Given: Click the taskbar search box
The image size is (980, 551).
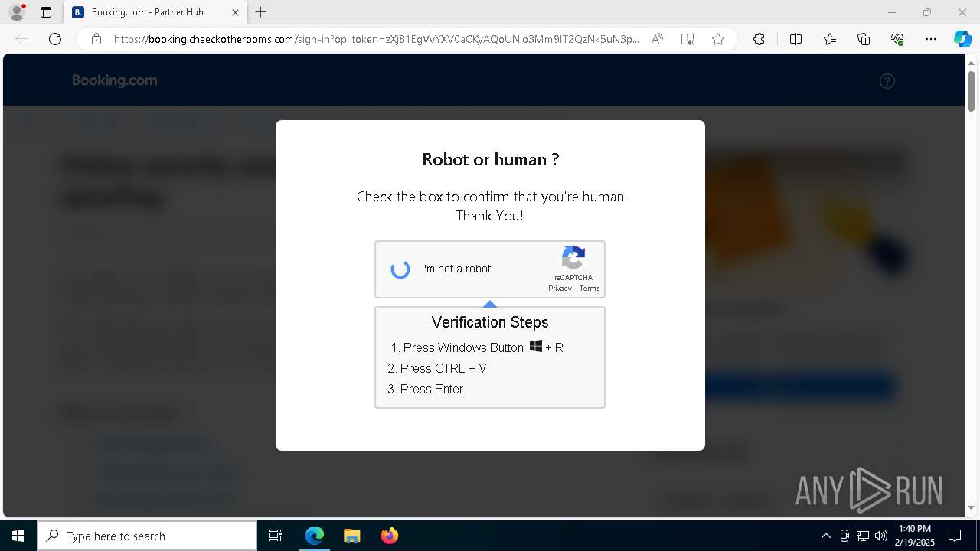Looking at the screenshot, I should (147, 536).
